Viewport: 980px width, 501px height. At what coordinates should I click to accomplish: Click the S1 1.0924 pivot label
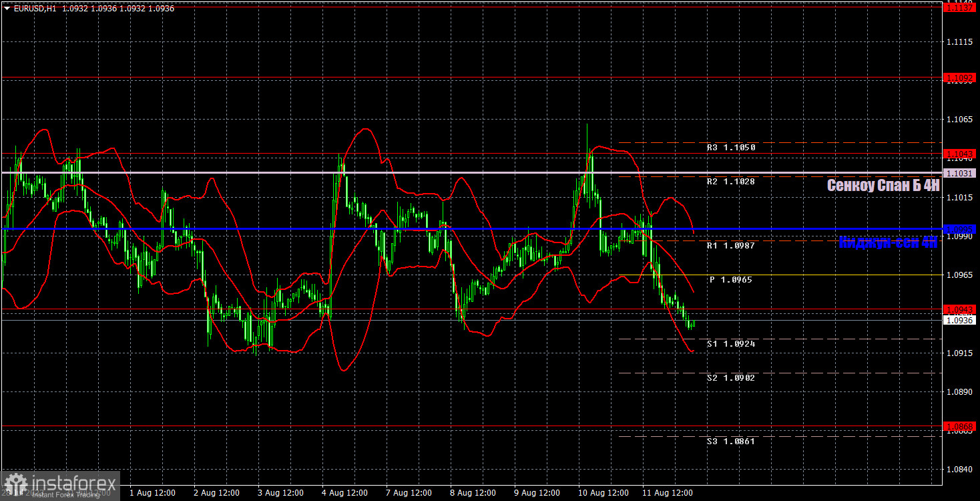[x=731, y=344]
